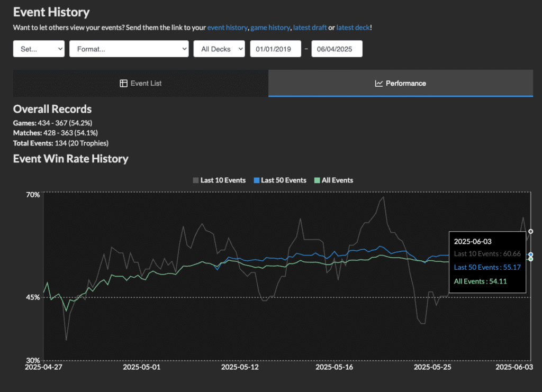Viewport: 542px width, 392px height.
Task: Select the Performance tab
Action: point(400,83)
